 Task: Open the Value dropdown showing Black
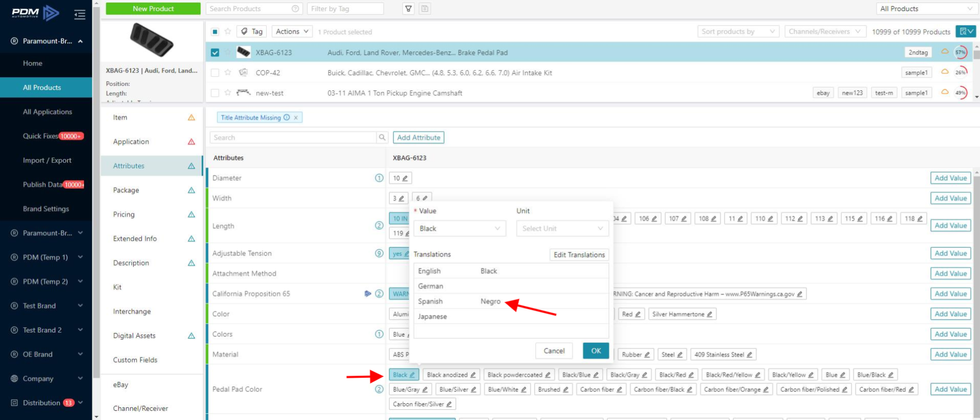click(x=460, y=229)
